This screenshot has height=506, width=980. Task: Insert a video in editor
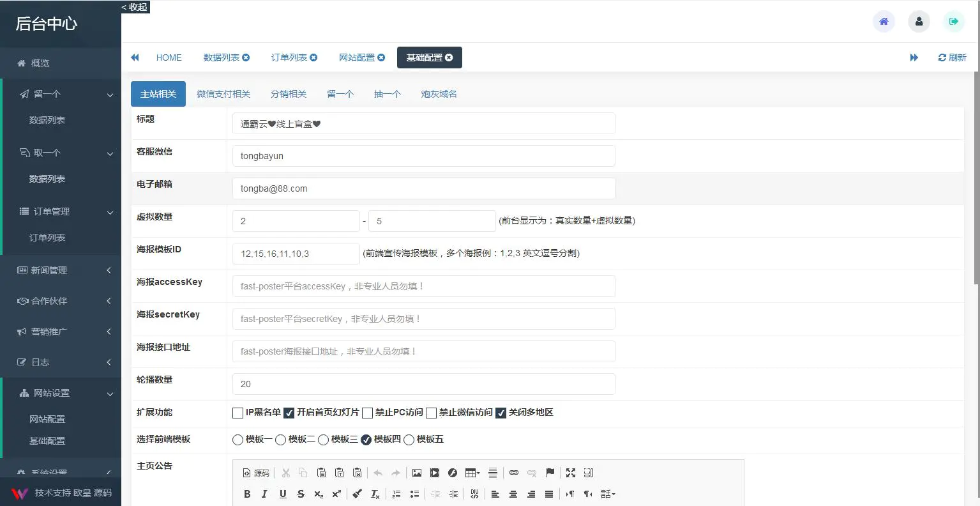click(435, 473)
